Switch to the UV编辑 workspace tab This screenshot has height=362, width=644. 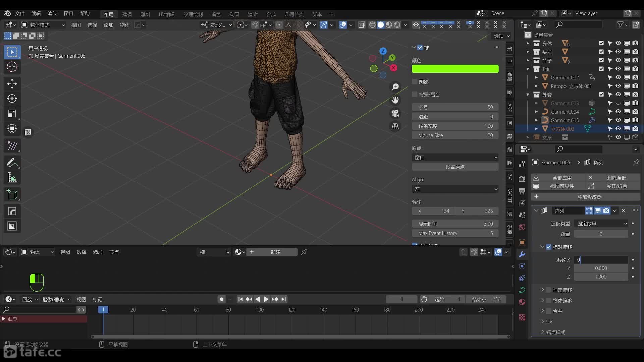(167, 14)
